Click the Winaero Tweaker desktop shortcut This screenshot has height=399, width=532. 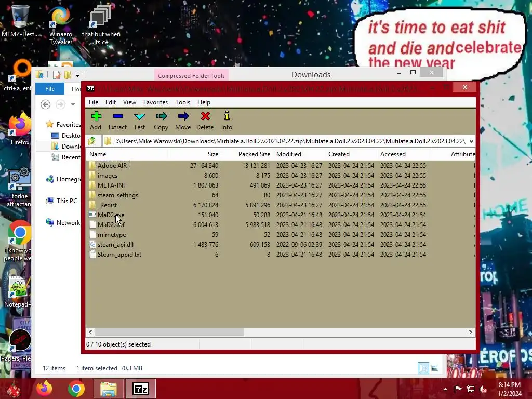(61, 26)
